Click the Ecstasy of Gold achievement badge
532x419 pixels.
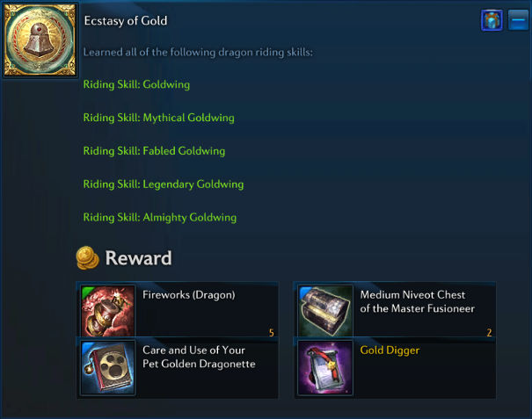pyautogui.click(x=40, y=40)
